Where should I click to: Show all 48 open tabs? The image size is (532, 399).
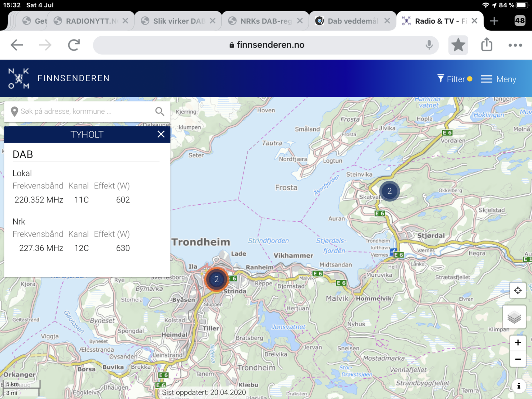coord(520,21)
